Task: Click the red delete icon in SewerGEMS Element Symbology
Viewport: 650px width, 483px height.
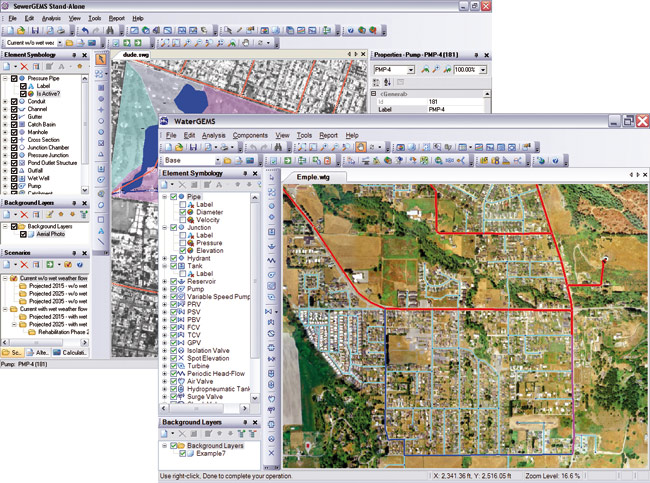Action: click(25, 65)
